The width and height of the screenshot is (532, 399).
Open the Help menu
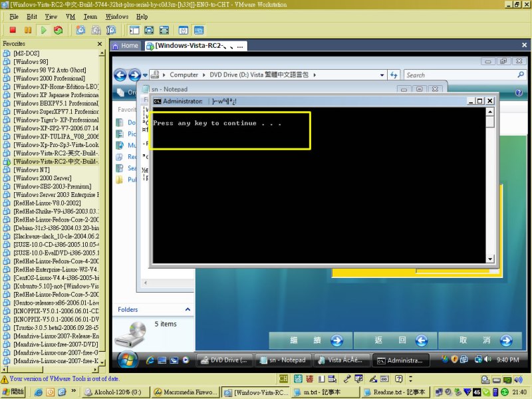(142, 16)
